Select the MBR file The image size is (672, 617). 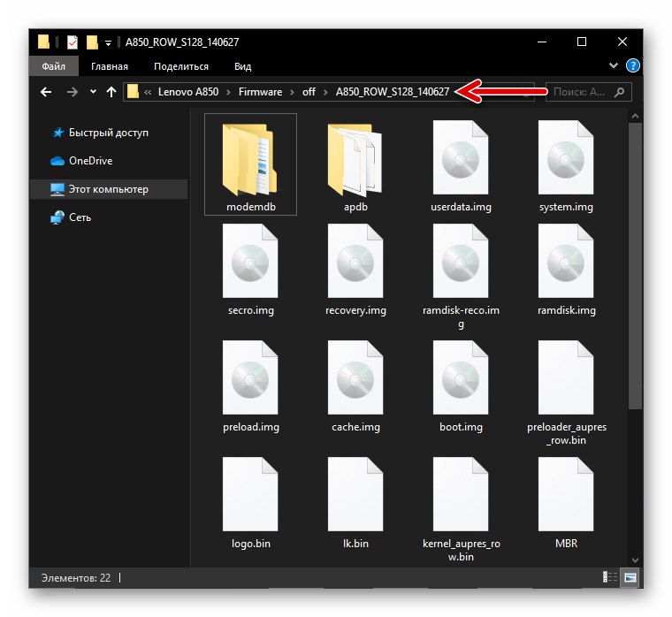click(566, 501)
